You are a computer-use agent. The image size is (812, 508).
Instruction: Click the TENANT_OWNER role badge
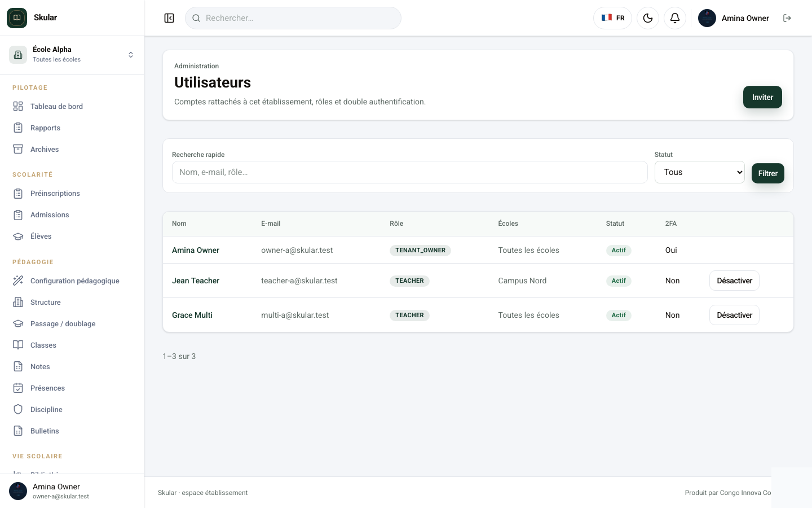pyautogui.click(x=420, y=250)
